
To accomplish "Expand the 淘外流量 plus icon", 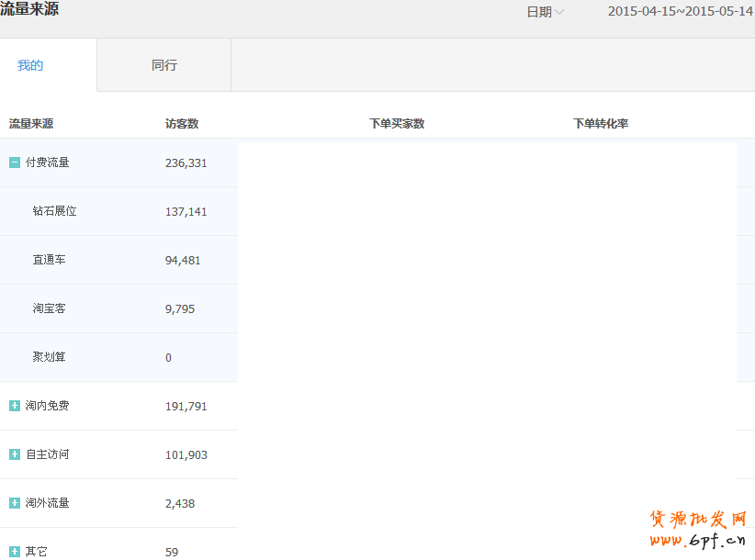I will click(15, 503).
